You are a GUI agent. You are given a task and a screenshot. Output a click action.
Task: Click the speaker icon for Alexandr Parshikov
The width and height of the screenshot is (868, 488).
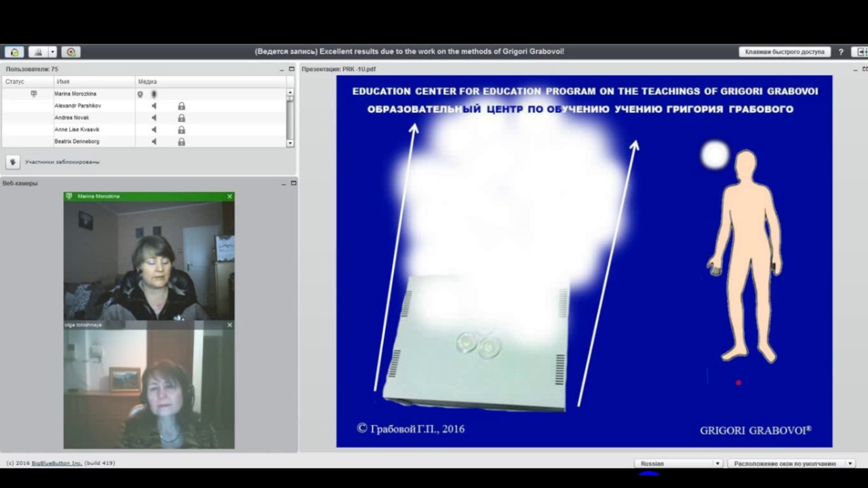[x=154, y=106]
